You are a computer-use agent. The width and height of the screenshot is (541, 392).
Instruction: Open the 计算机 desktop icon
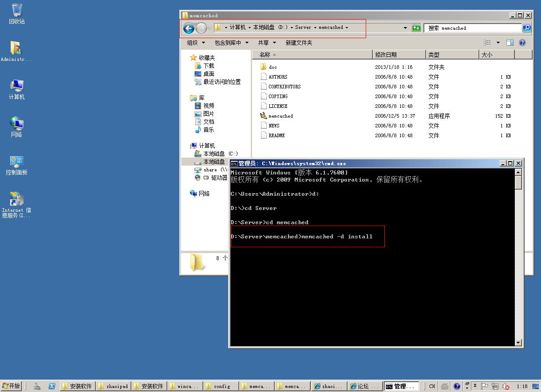17,89
